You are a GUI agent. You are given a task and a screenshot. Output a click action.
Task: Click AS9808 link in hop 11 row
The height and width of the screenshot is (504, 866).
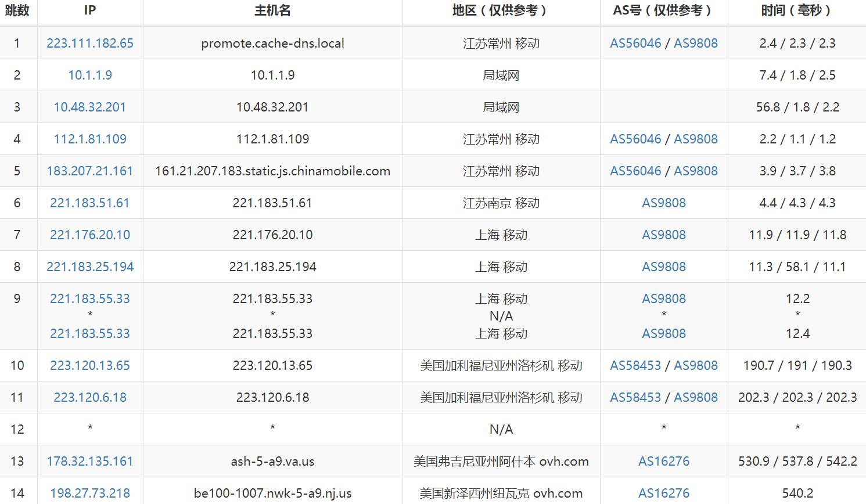pos(696,397)
